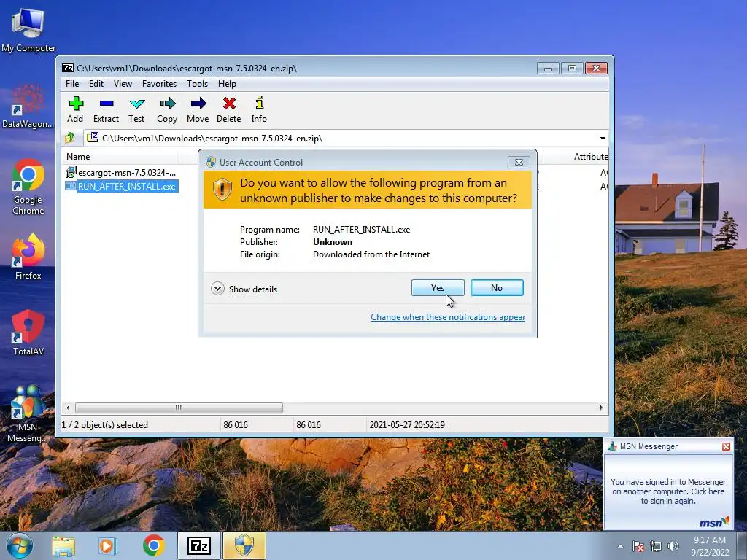Click the network tray icon
Viewport: 747px width, 560px height.
click(656, 546)
